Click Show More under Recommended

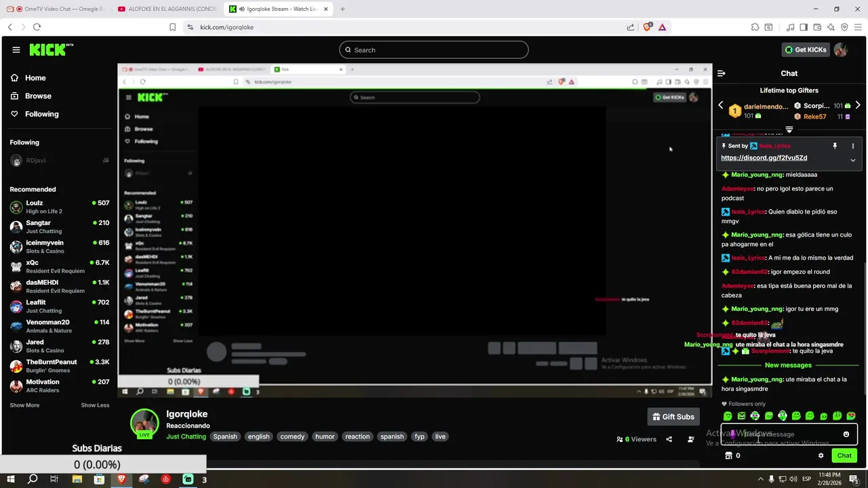[24, 405]
